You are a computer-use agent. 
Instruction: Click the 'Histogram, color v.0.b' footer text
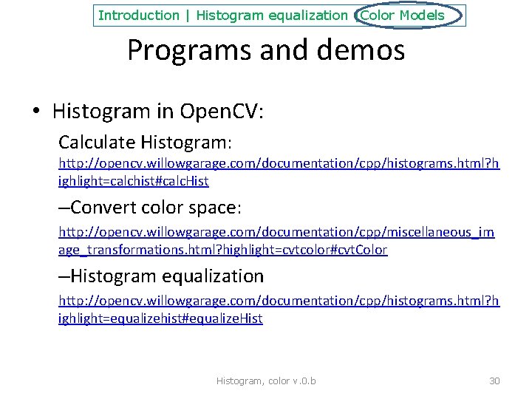coord(266,381)
